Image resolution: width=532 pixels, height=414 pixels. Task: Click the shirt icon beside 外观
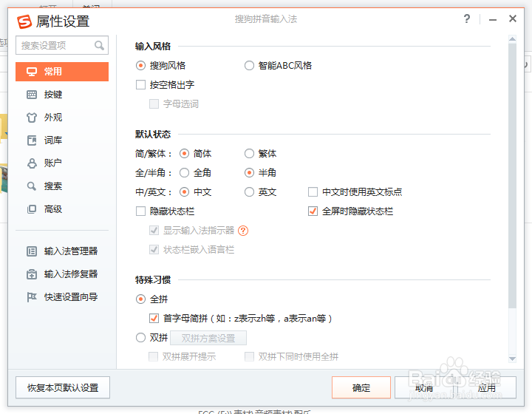tap(32, 118)
